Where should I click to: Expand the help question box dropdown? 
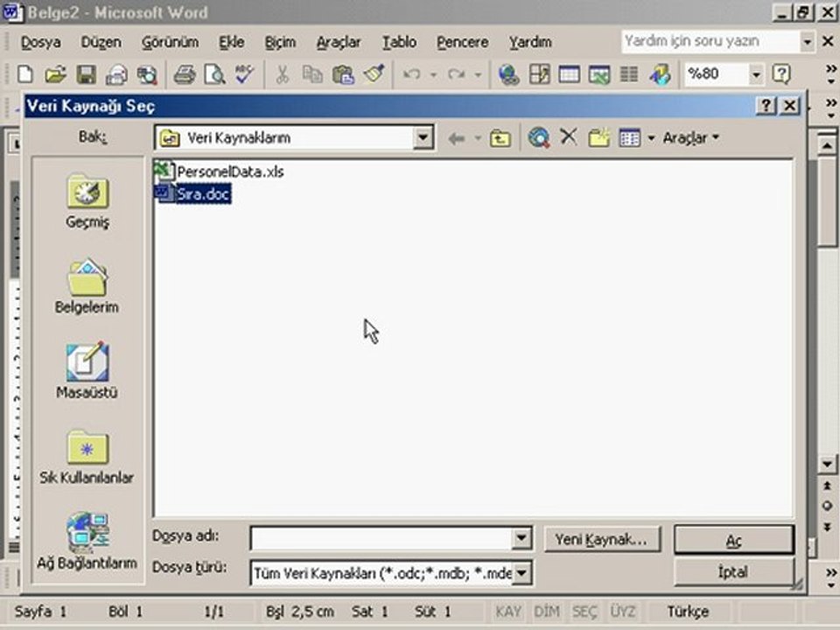[807, 42]
